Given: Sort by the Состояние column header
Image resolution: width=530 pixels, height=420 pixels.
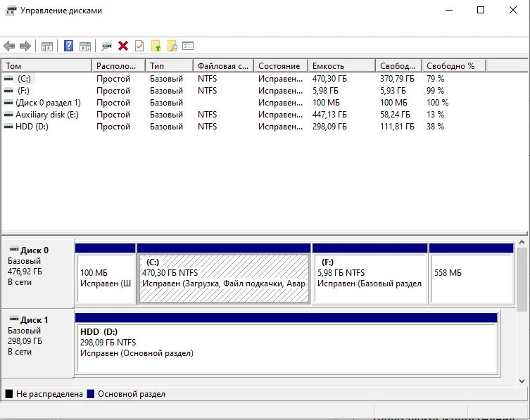Looking at the screenshot, I should pyautogui.click(x=281, y=66).
